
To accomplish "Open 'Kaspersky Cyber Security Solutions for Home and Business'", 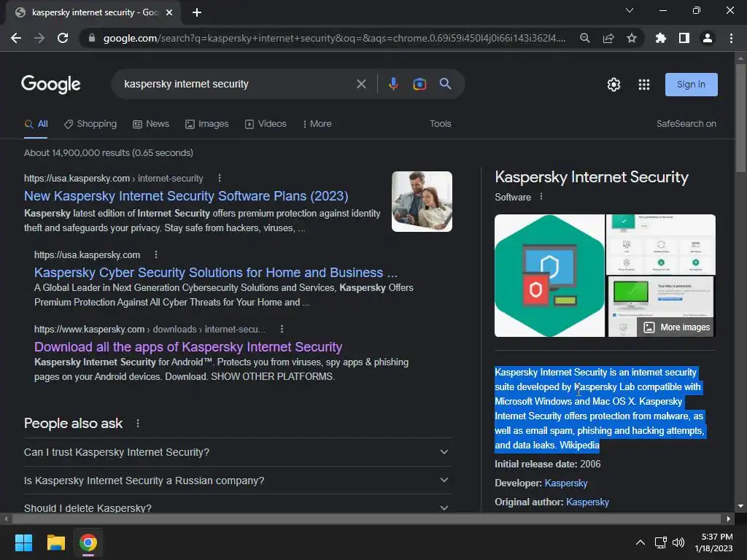I will click(215, 273).
